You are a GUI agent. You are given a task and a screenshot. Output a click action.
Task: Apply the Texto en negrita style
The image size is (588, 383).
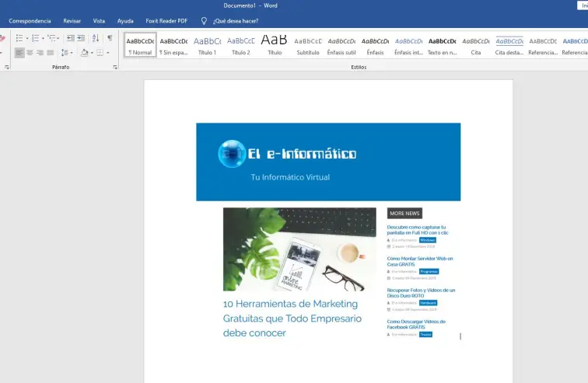click(x=442, y=45)
